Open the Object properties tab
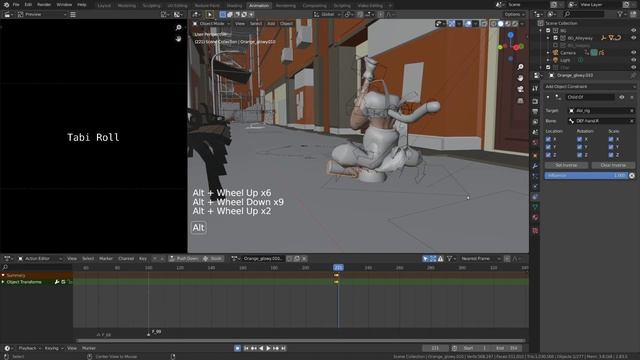This screenshot has height=360, width=640. click(535, 156)
